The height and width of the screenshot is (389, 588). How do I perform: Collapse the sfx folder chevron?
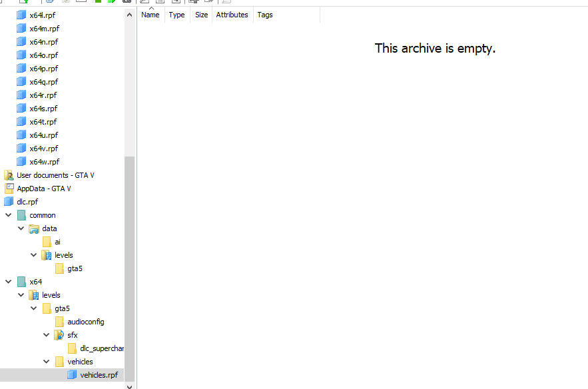point(47,335)
